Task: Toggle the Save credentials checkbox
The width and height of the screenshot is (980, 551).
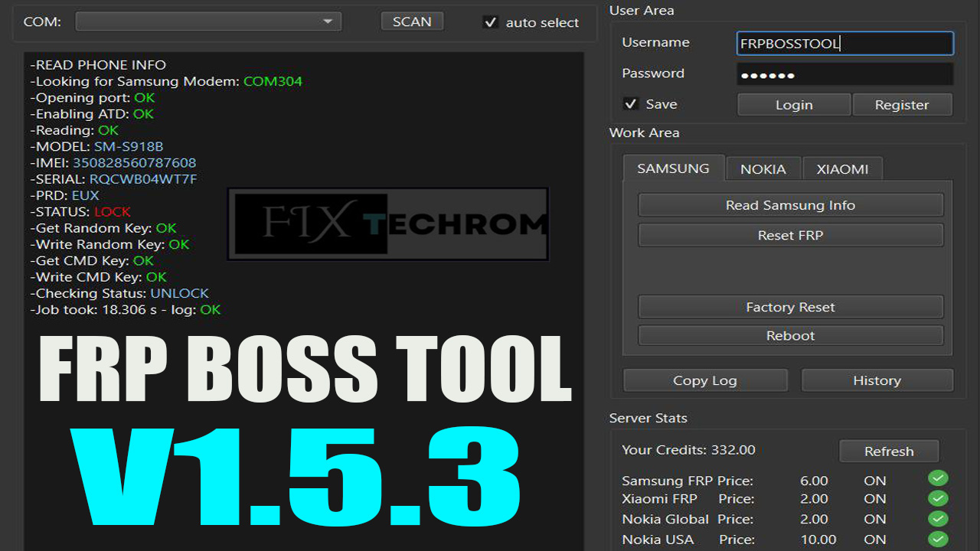Action: [x=631, y=104]
